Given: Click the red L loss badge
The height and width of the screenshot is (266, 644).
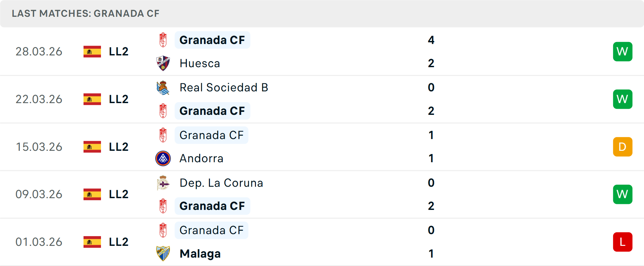Looking at the screenshot, I should tap(623, 242).
